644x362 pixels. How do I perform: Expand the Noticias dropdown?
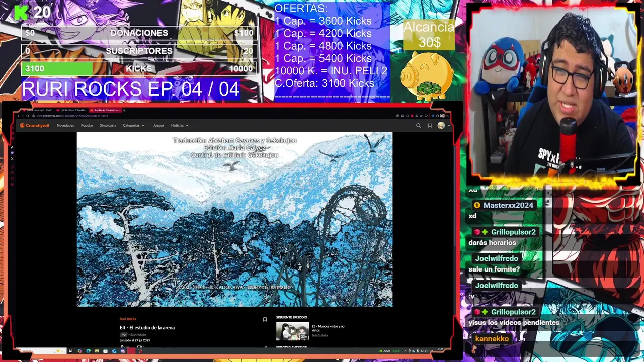click(x=180, y=125)
